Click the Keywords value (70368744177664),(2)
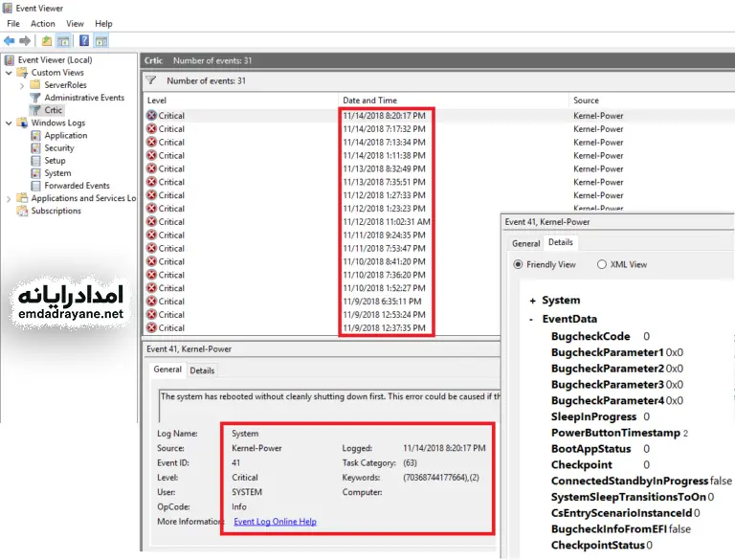The width and height of the screenshot is (735, 560). 440,478
